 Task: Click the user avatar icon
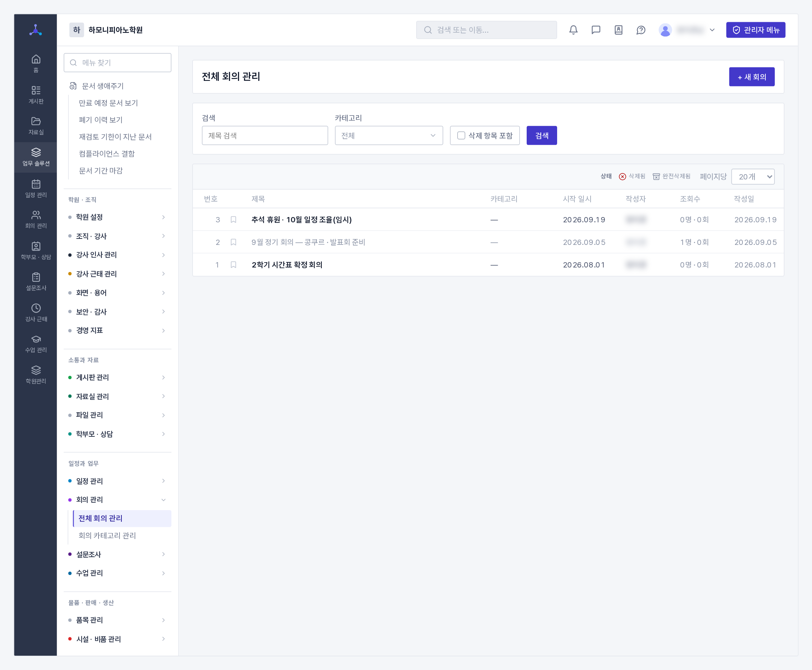[x=665, y=30]
